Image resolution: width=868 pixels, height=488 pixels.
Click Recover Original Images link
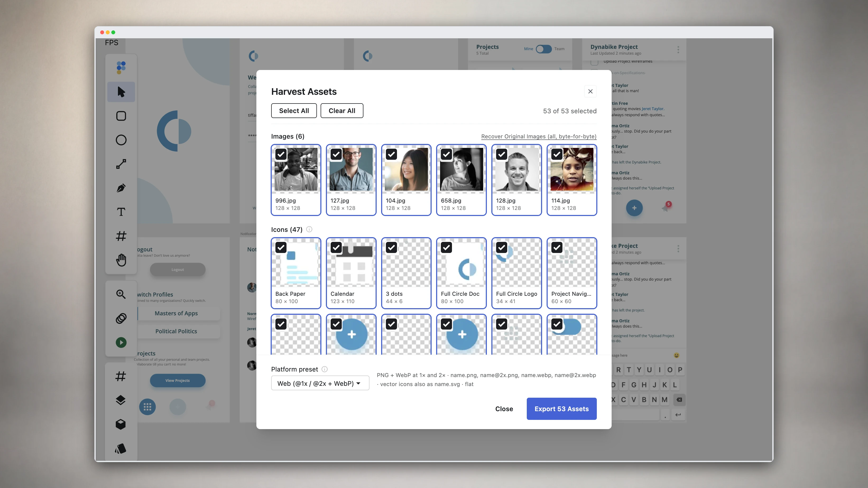click(539, 136)
